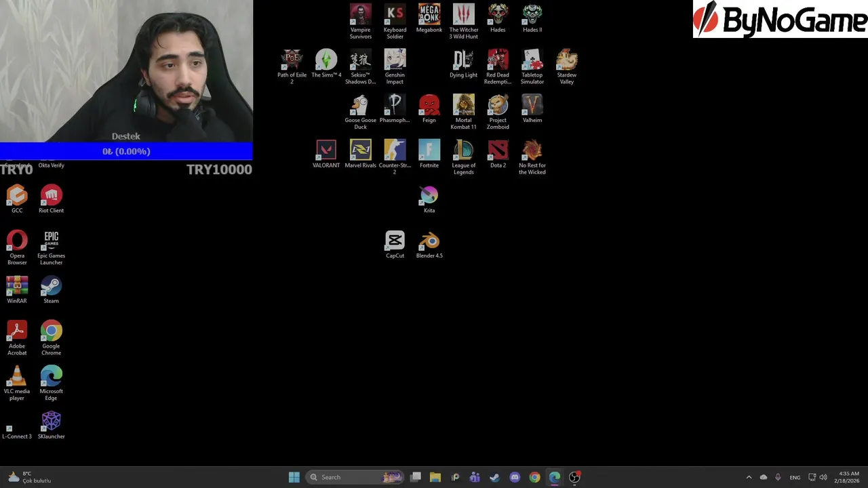Select the Megabonk desktop icon
This screenshot has height=488, width=868.
click(x=429, y=18)
